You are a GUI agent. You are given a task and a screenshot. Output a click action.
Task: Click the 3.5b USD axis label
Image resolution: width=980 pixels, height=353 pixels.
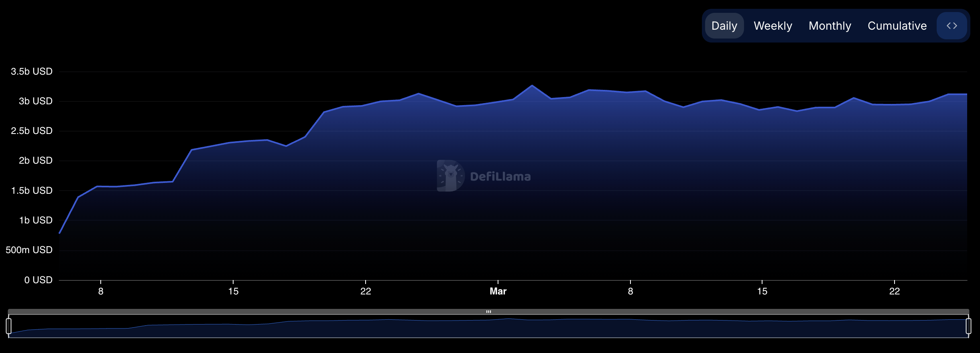click(x=32, y=71)
